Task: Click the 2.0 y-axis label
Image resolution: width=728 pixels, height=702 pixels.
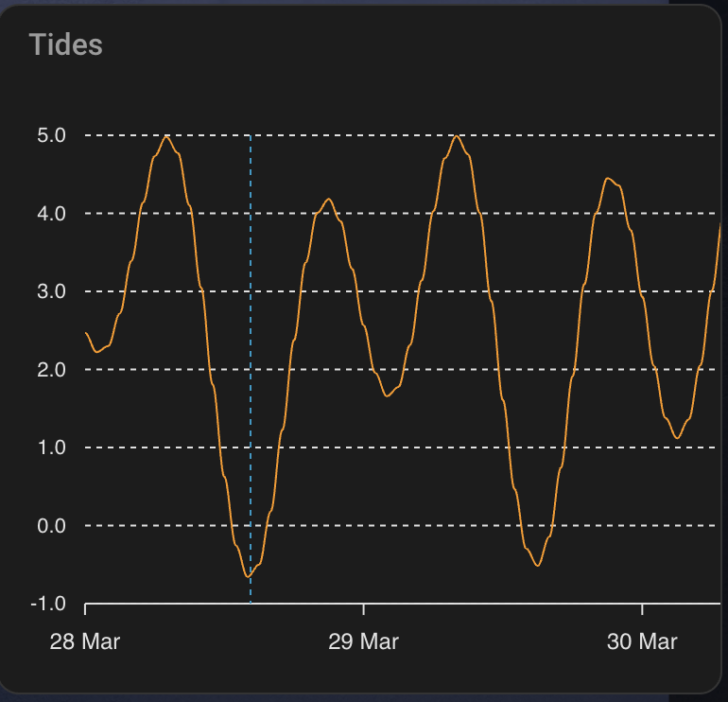Action: point(52,370)
